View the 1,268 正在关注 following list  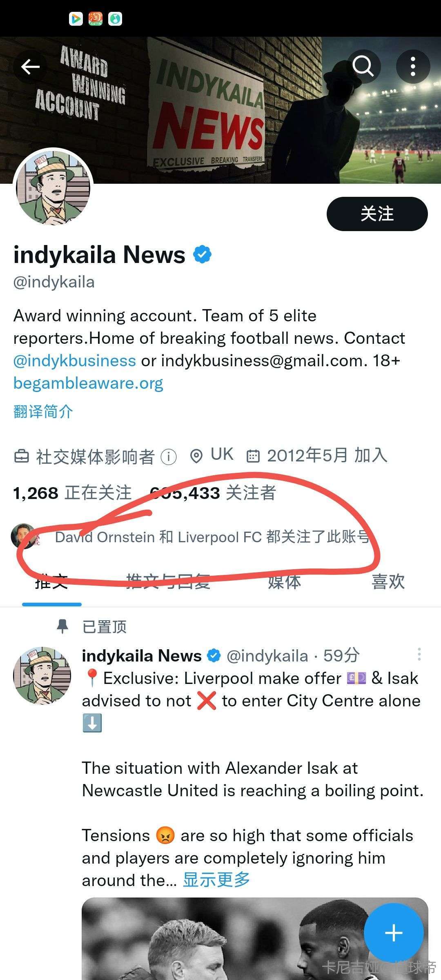tap(72, 493)
